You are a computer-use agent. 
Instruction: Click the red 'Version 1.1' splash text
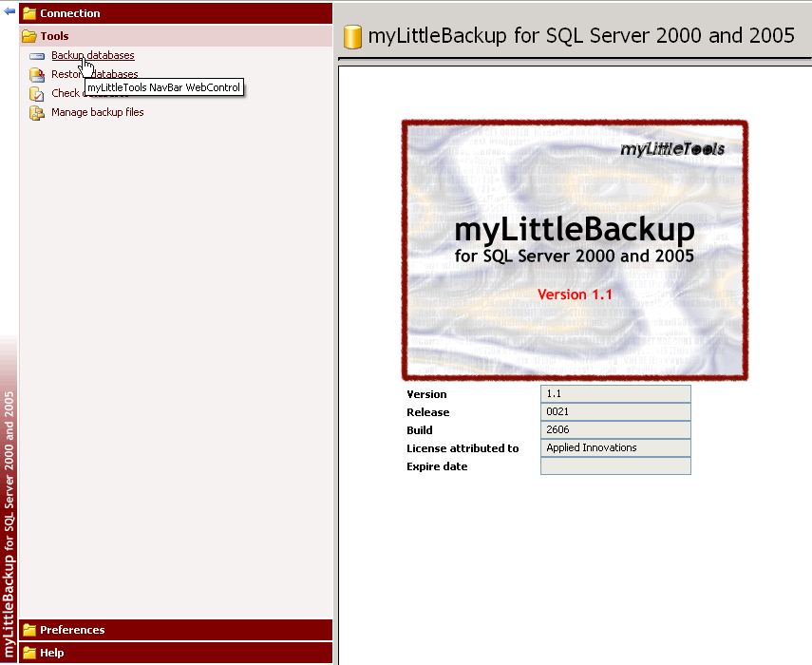[x=575, y=294]
